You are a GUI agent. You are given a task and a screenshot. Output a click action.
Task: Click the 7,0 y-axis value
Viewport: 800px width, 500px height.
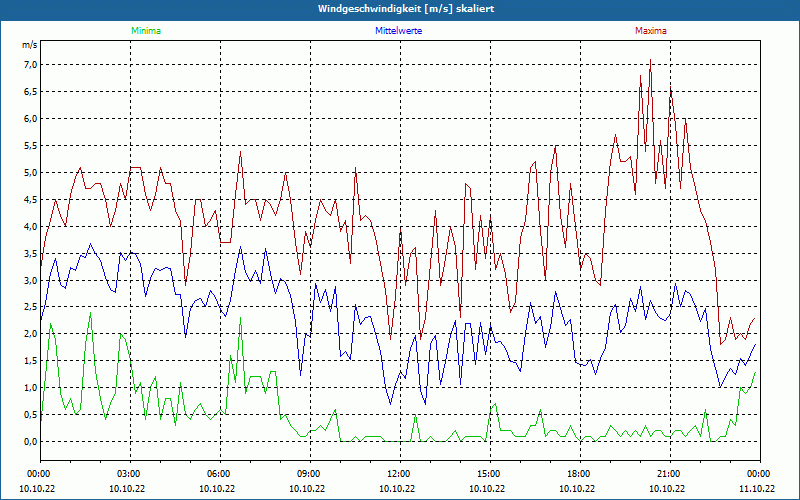[x=31, y=64]
